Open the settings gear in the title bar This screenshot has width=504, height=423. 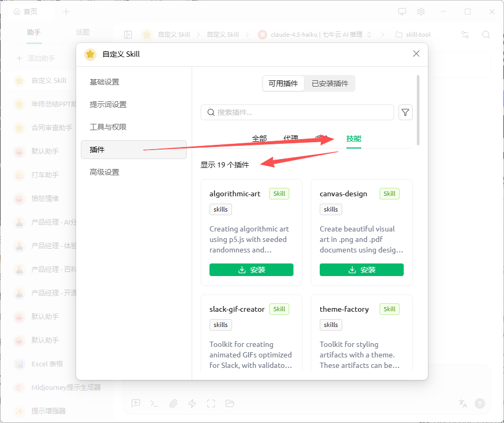[x=421, y=12]
